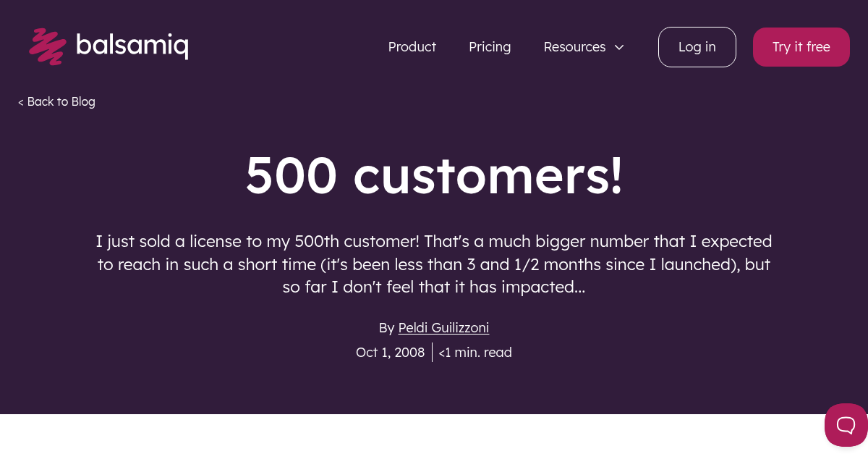Click the chat widget in the bottom corner
Image resolution: width=868 pixels, height=454 pixels.
pyautogui.click(x=846, y=425)
